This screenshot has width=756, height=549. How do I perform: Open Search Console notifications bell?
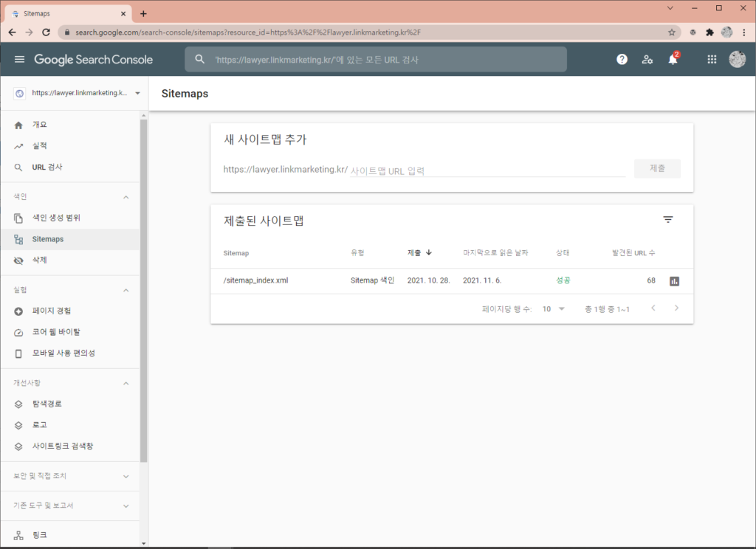point(673,59)
